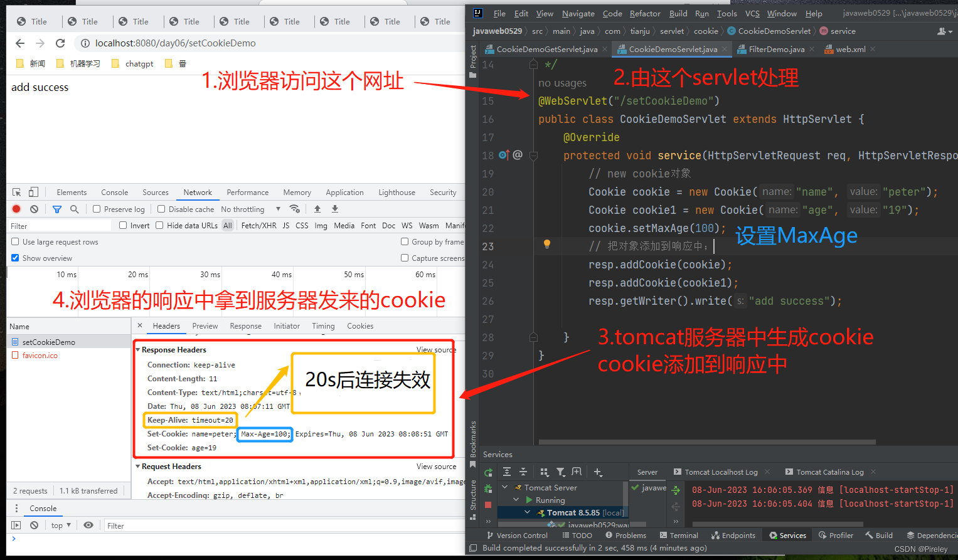Screen dimensions: 958x560
Task: Switch to web.xml editor tab
Action: point(850,49)
